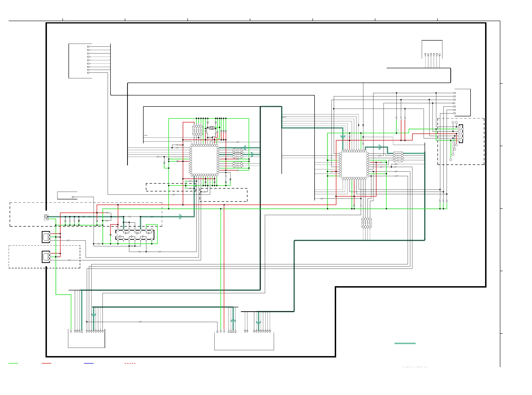Click the upper mini-DIN jack on left edge
The image size is (532, 395).
46,237
